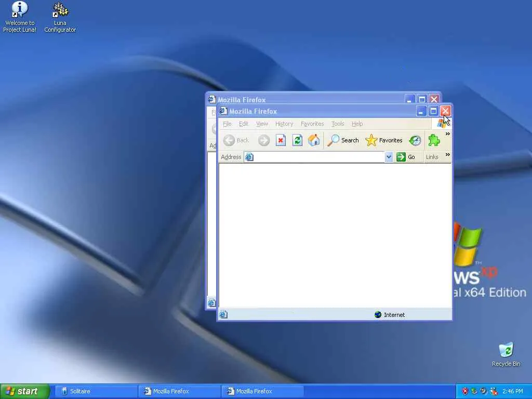Refresh the page with green arrows icon
The height and width of the screenshot is (399, 532).
pyautogui.click(x=297, y=140)
